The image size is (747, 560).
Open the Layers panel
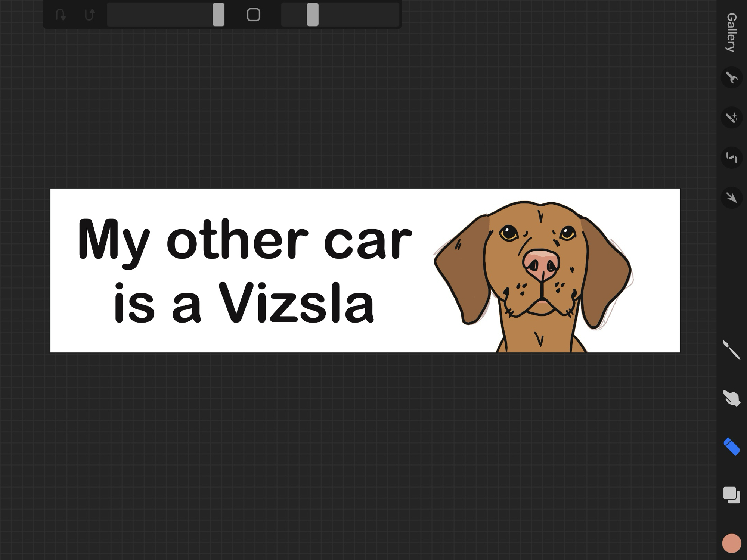(731, 495)
